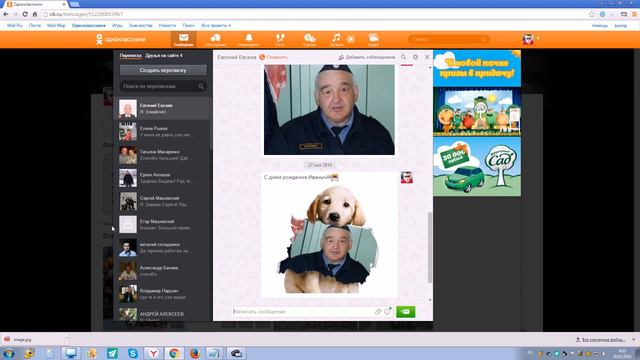The height and width of the screenshot is (360, 640).
Task: Click chat scrollbar down arrow
Action: pos(430,300)
